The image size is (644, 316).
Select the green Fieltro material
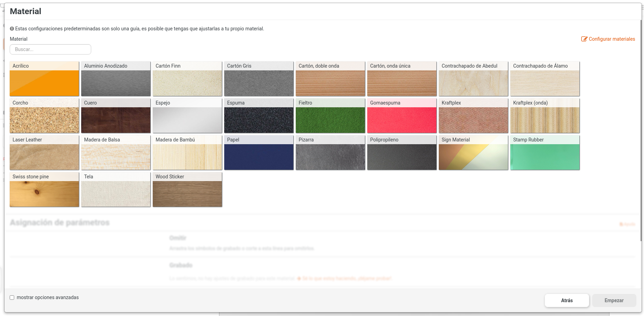coord(330,116)
